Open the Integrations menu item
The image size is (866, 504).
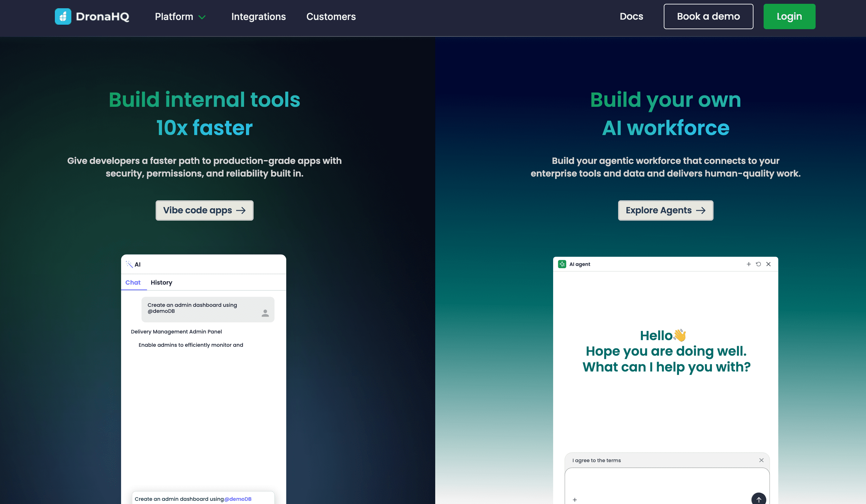tap(258, 16)
